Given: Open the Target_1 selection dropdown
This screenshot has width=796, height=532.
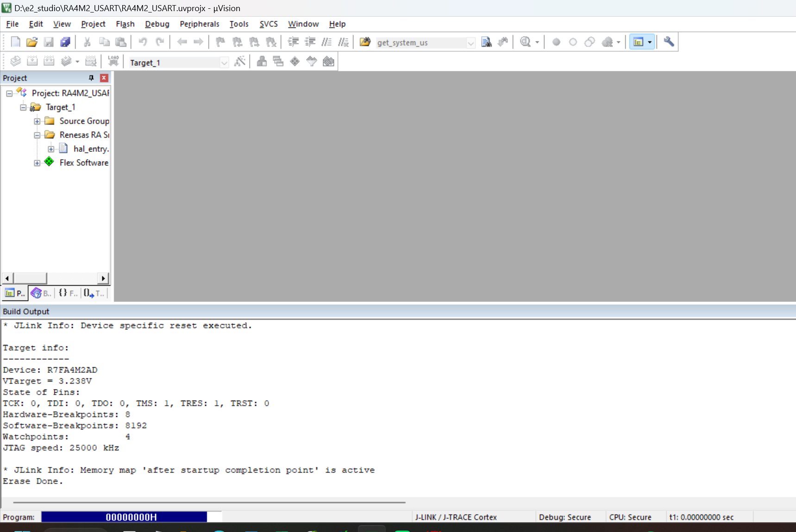Looking at the screenshot, I should [x=224, y=63].
